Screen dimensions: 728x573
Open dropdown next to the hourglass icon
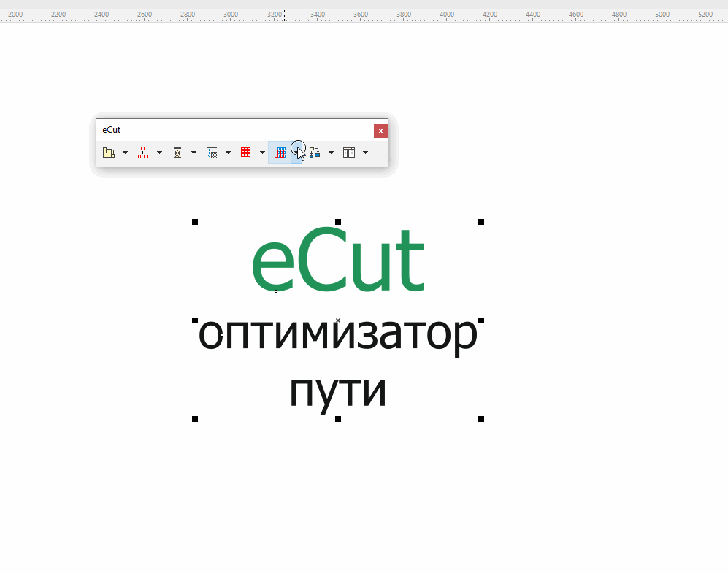194,153
